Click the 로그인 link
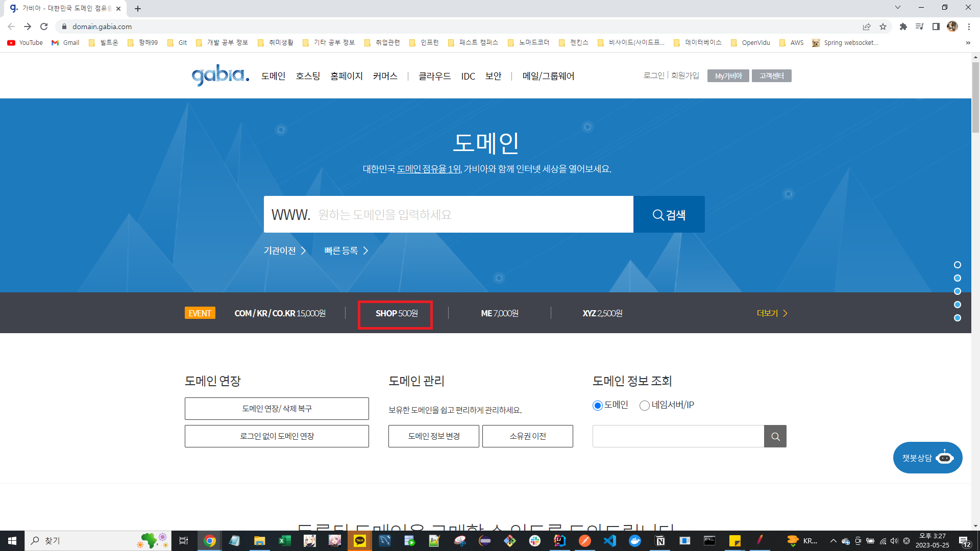This screenshot has width=980, height=551. [654, 76]
